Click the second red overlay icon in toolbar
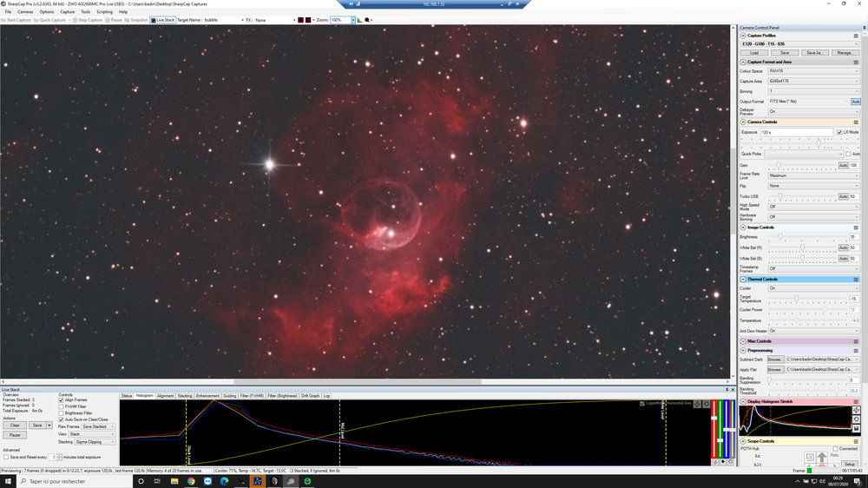The width and height of the screenshot is (868, 488). point(308,20)
